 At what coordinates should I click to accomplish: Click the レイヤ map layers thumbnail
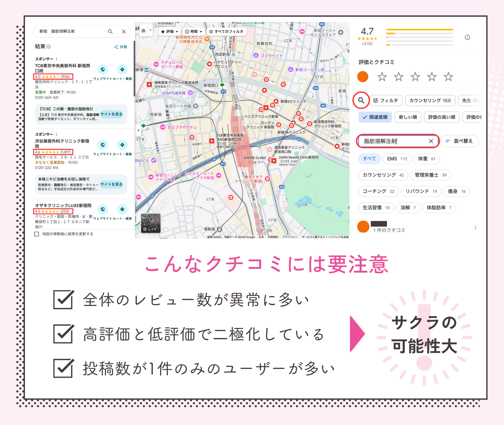[x=151, y=223]
